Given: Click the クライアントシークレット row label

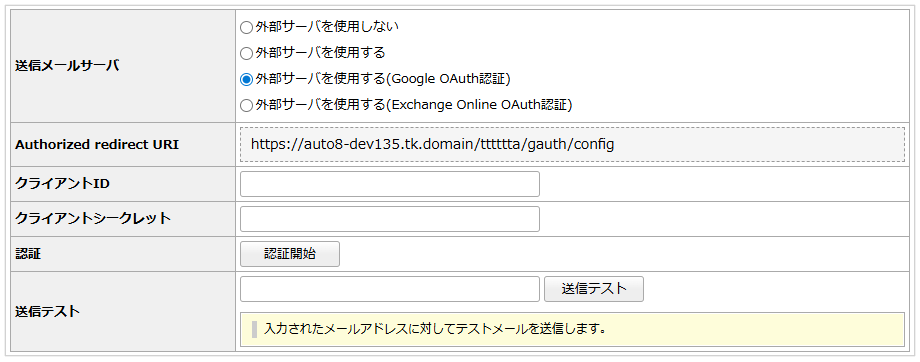Looking at the screenshot, I should pos(93,219).
